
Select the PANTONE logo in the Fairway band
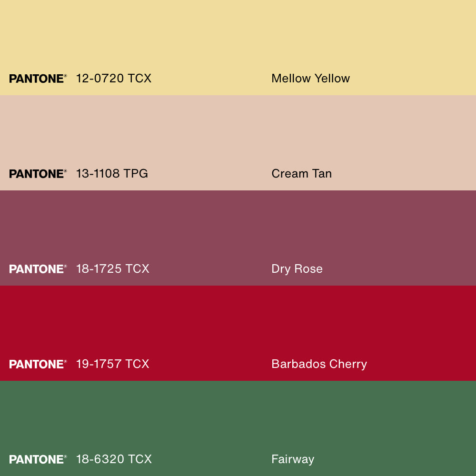(38, 459)
